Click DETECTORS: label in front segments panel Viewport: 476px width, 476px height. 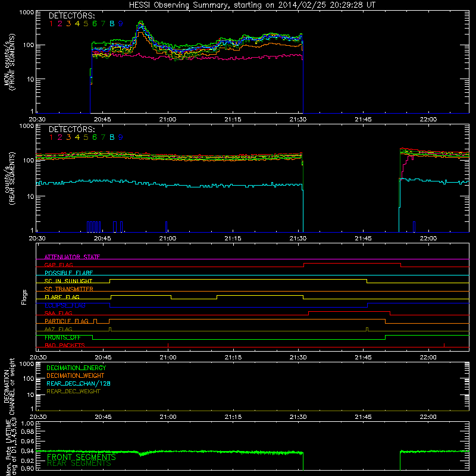coord(71,15)
